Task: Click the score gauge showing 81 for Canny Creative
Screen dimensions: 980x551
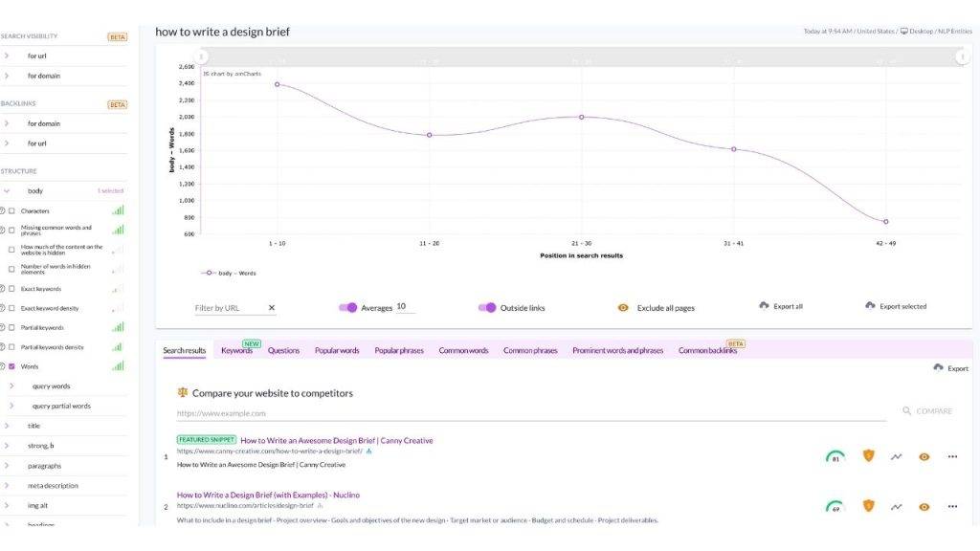Action: pos(835,457)
